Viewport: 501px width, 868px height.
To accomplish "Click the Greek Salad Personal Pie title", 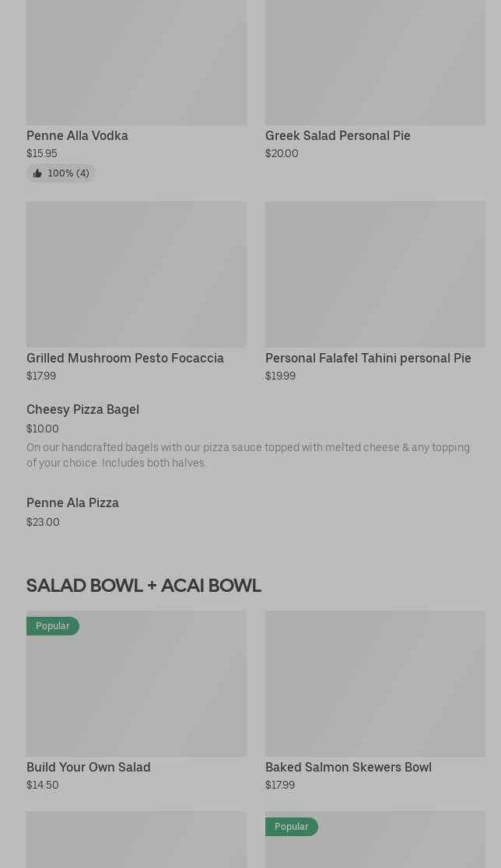I will [338, 135].
